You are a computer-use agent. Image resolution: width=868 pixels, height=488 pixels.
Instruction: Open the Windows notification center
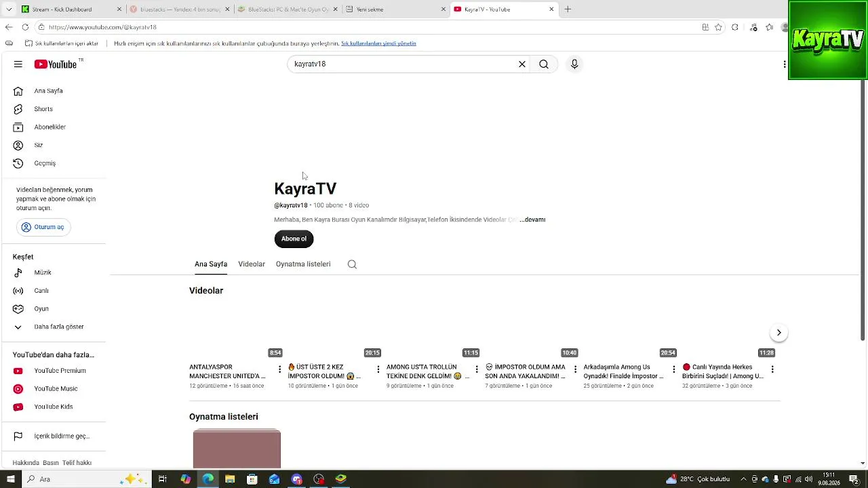(854, 479)
